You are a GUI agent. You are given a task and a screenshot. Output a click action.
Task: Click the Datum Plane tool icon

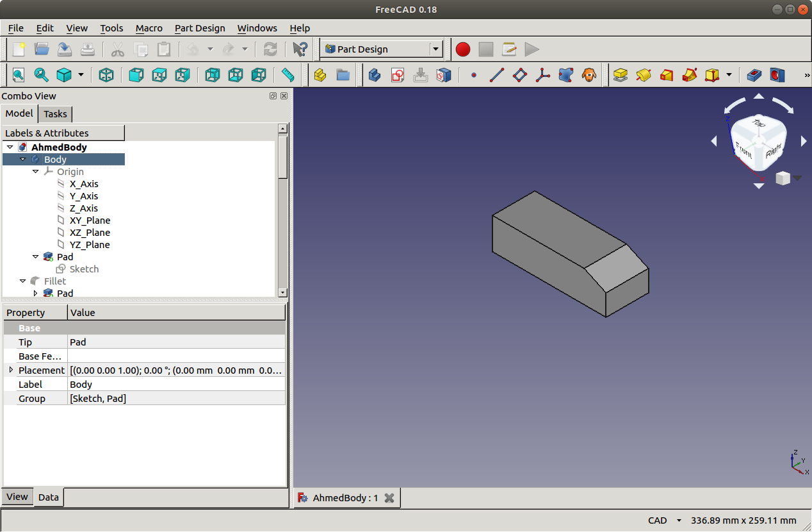(x=520, y=75)
